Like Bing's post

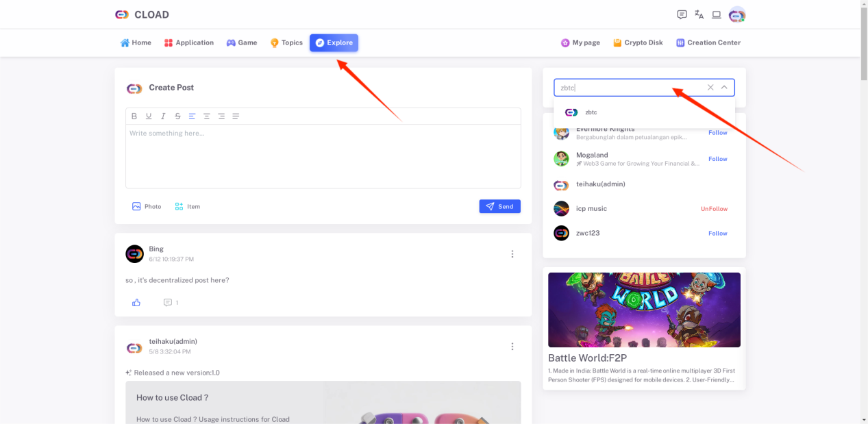pyautogui.click(x=136, y=303)
